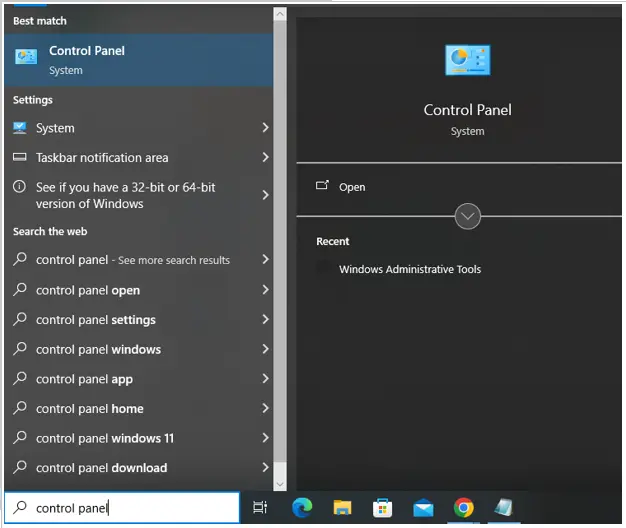Screen dimensions: 626x528
Task: Click search icon beside 'control panel open'
Action: coord(20,289)
